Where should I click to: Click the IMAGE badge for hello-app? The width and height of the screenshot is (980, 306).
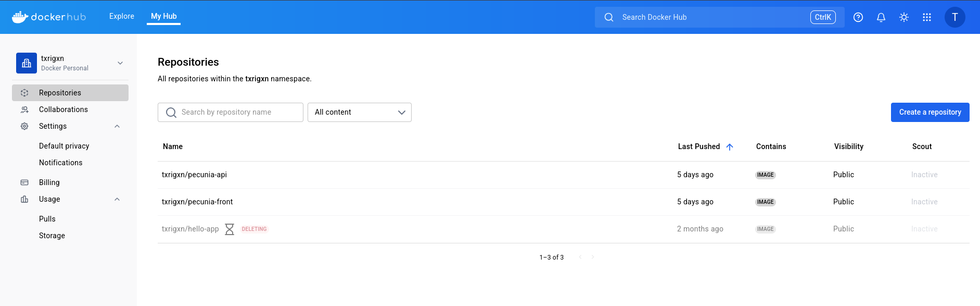[766, 229]
